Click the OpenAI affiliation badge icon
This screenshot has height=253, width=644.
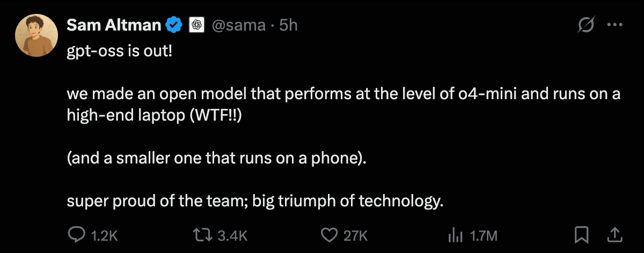196,25
